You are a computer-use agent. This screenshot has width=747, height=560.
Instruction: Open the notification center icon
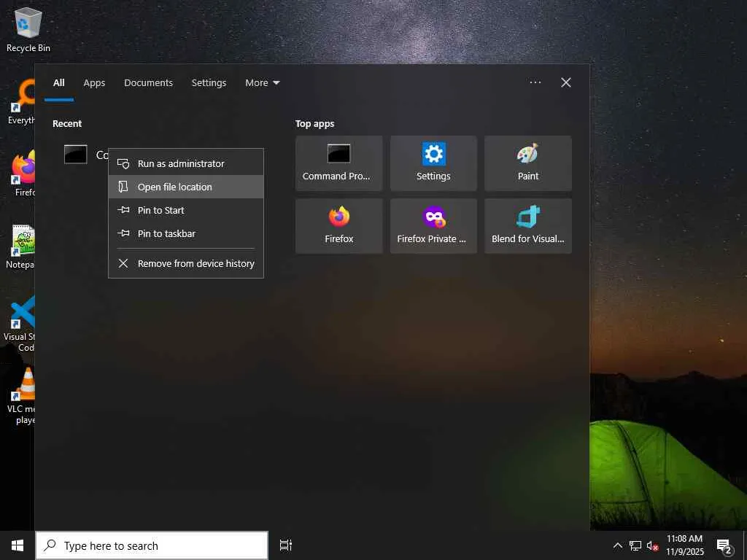(x=724, y=545)
